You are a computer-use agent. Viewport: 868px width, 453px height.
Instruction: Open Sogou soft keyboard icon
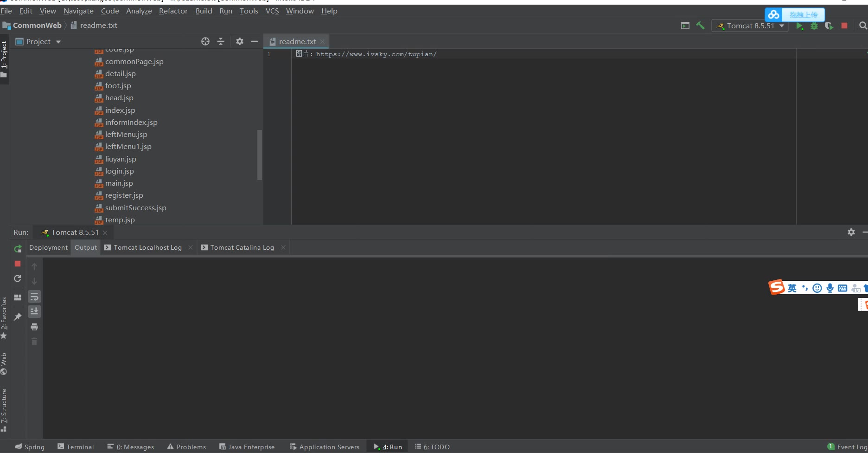[x=842, y=288]
